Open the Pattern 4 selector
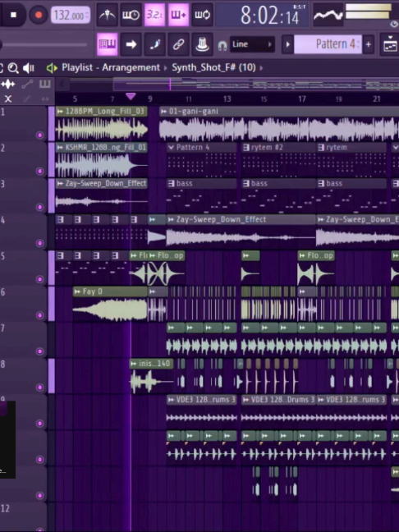Image resolution: width=399 pixels, height=532 pixels. click(x=328, y=44)
